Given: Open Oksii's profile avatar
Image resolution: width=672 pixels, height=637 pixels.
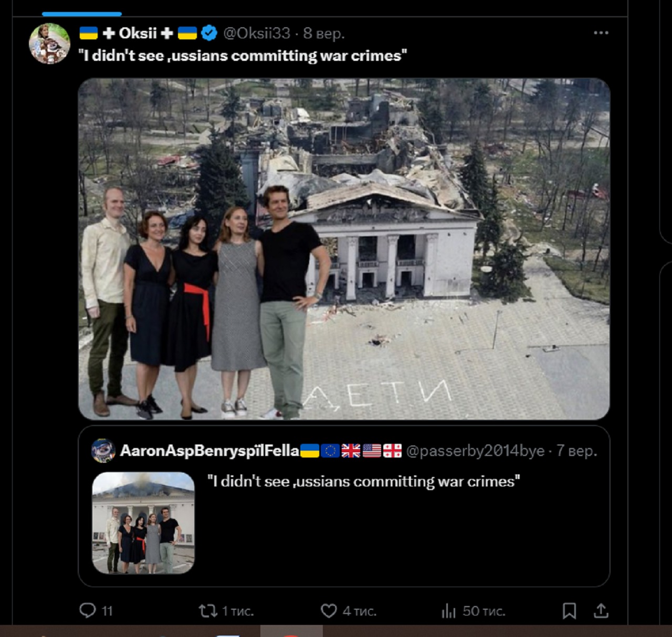Looking at the screenshot, I should tap(49, 44).
